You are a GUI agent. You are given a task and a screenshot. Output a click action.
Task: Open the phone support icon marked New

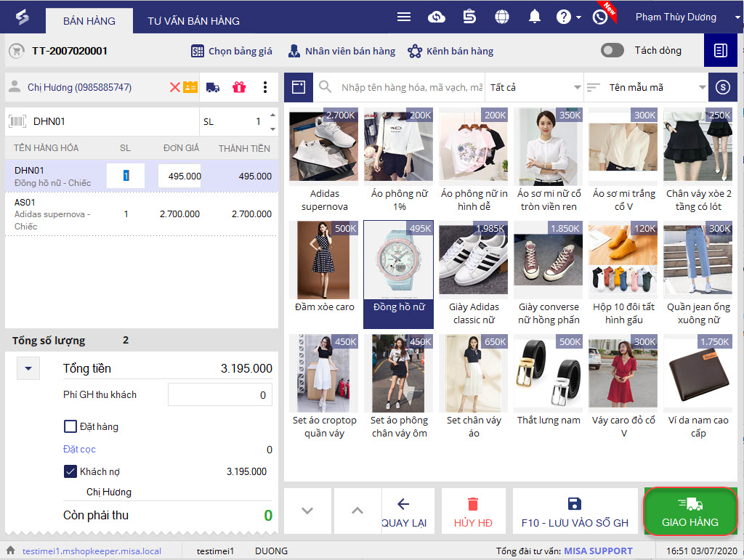600,17
